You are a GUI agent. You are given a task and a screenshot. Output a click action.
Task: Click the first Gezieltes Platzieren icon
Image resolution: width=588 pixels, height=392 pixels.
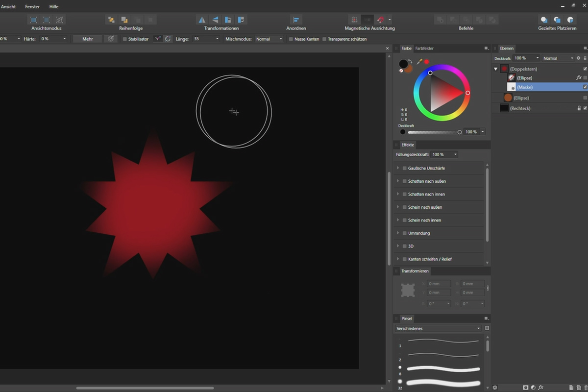point(544,20)
